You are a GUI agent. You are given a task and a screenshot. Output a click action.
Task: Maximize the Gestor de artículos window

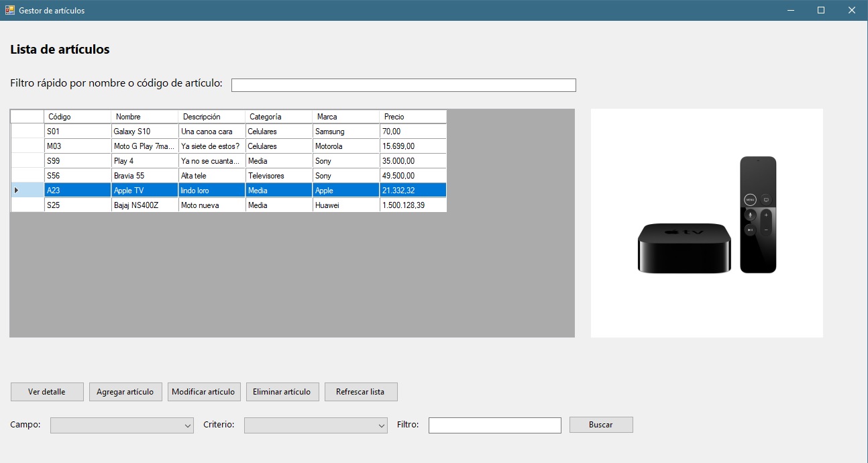[820, 10]
